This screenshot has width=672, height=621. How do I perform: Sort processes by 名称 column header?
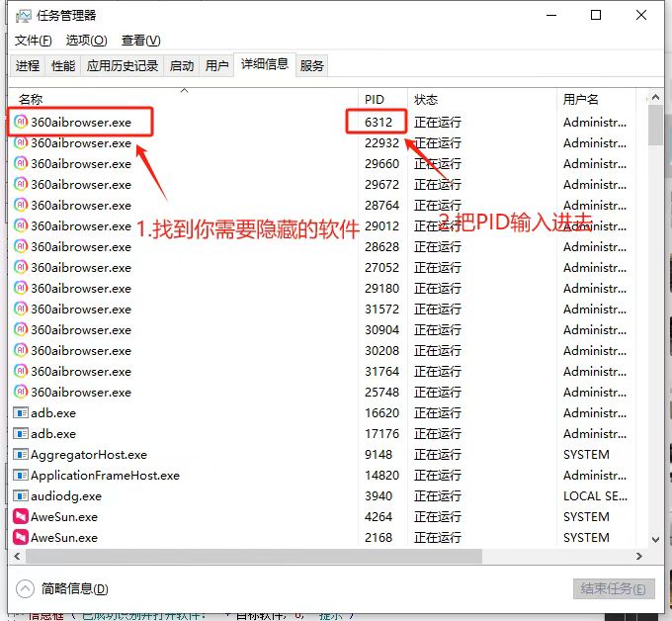coord(32,100)
